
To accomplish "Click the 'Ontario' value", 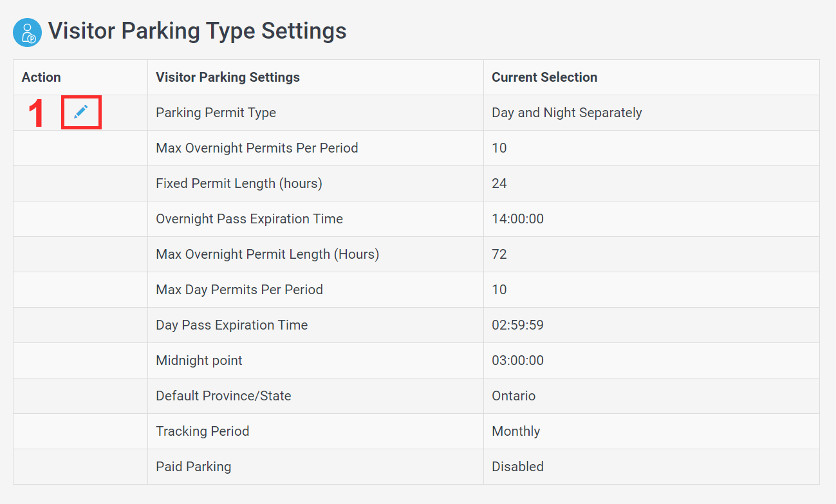I will (x=514, y=396).
